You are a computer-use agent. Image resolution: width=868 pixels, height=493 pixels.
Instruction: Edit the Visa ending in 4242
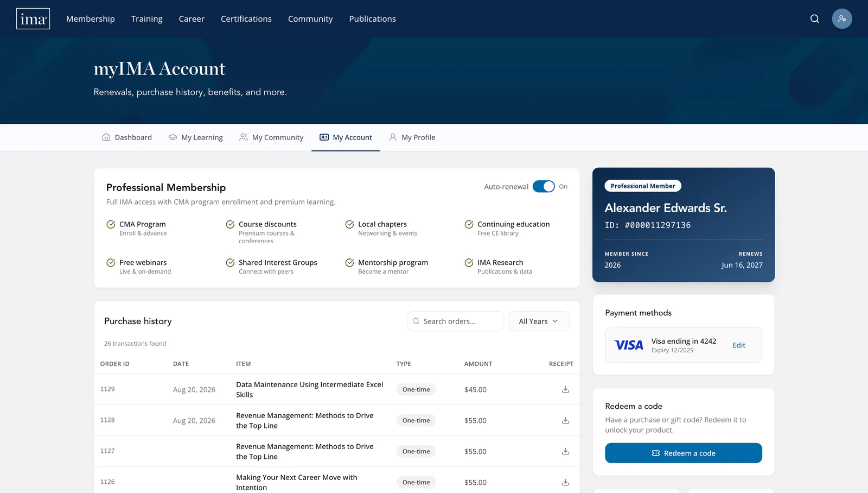coord(739,345)
